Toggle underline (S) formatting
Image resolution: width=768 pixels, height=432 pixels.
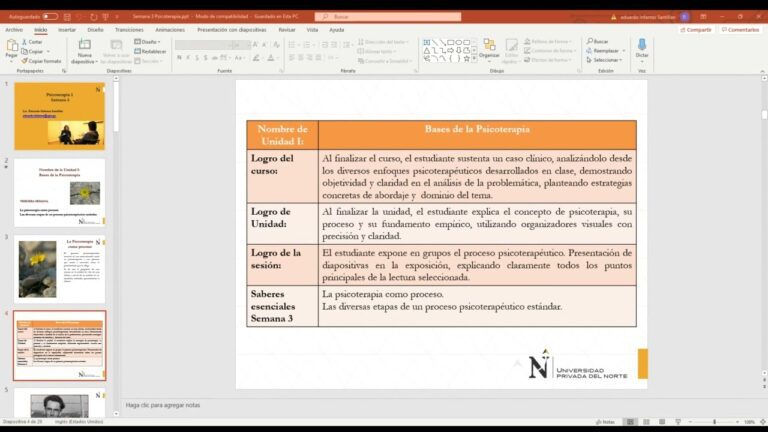(x=197, y=58)
